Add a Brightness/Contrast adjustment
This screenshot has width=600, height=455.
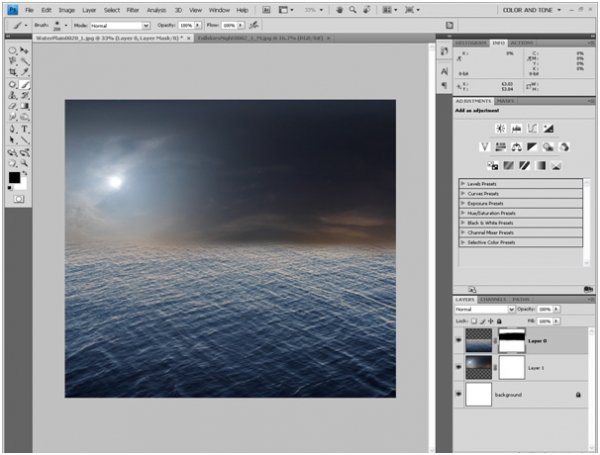(x=500, y=129)
